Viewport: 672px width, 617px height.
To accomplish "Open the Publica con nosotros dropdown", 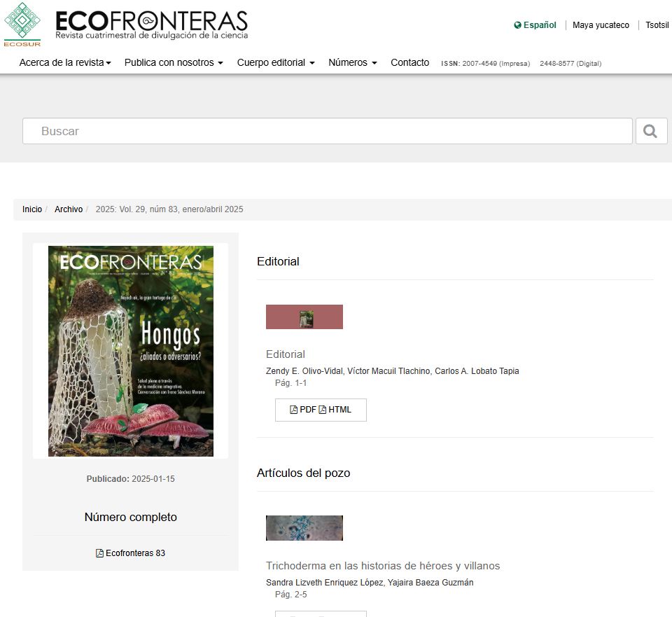I will click(174, 62).
